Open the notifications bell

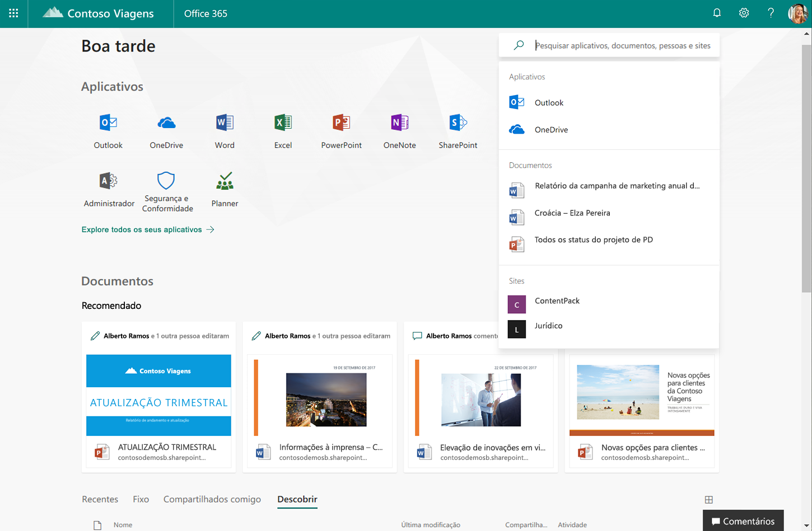click(x=717, y=13)
